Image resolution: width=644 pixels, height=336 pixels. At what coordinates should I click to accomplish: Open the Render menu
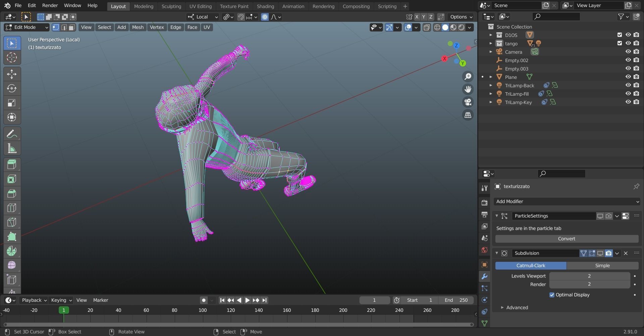click(50, 6)
